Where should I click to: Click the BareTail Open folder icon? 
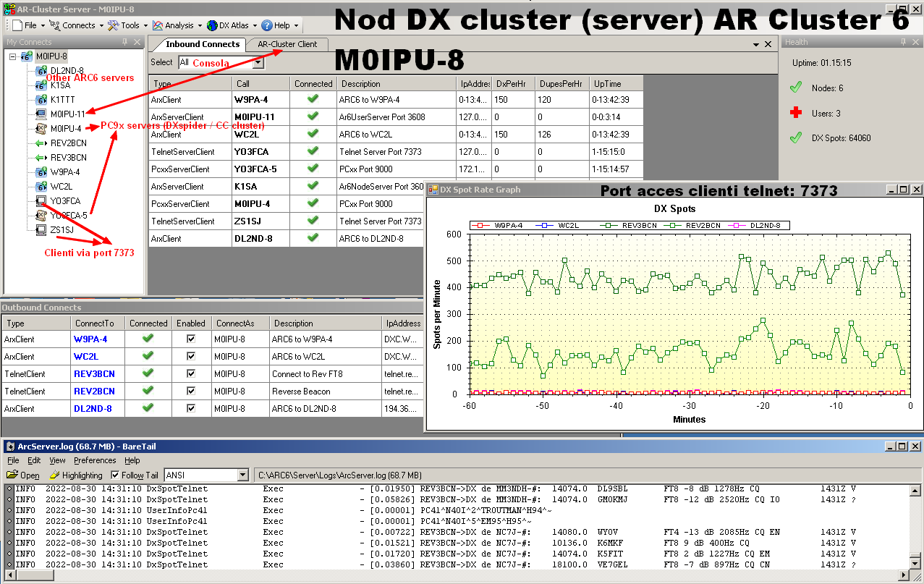tap(12, 475)
